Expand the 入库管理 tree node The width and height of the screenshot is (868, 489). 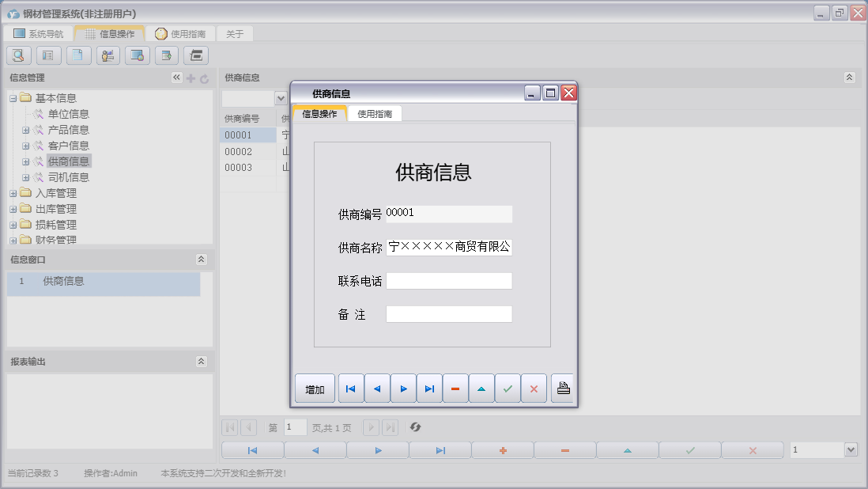(x=13, y=192)
